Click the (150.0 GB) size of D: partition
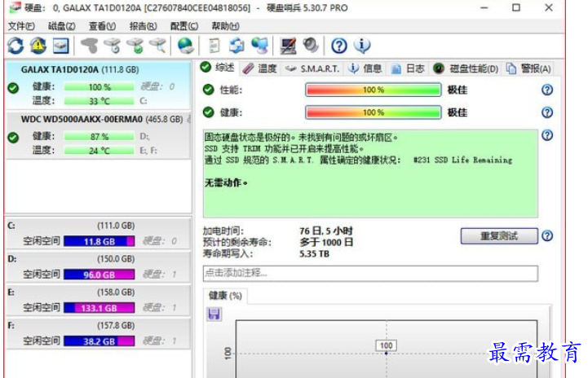Image resolution: width=588 pixels, height=378 pixels. point(116,259)
